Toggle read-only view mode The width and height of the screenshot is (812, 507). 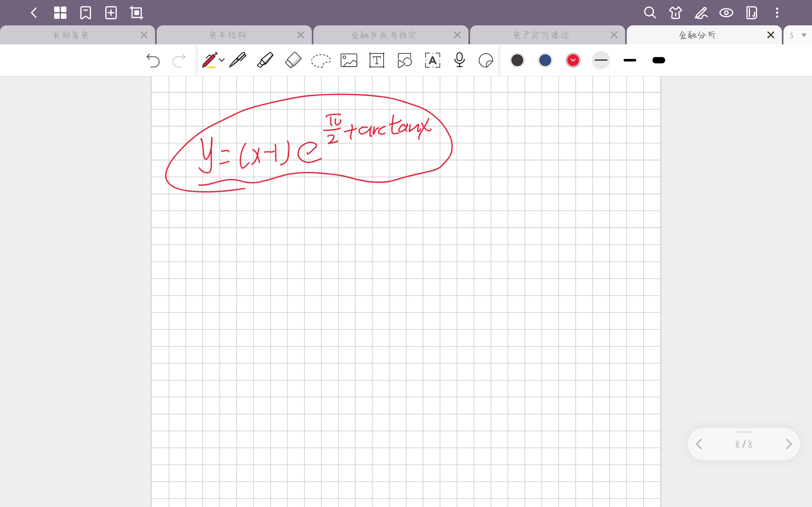[x=726, y=13]
